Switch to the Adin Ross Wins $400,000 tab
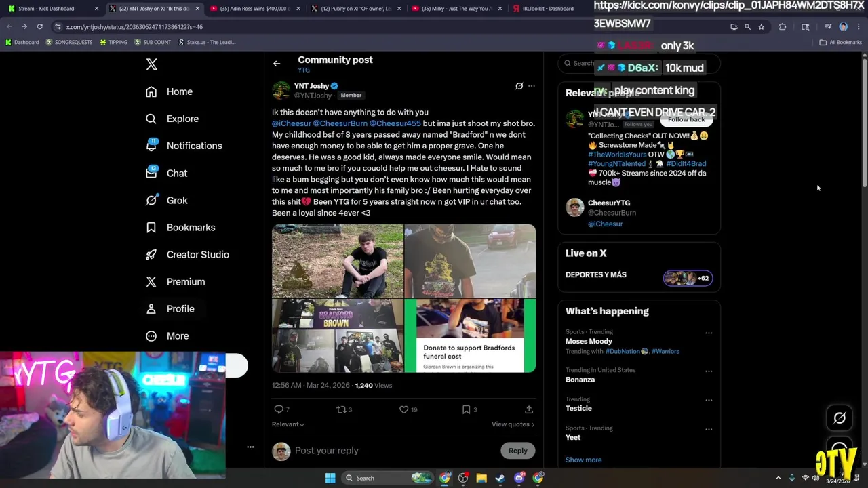 (254, 9)
